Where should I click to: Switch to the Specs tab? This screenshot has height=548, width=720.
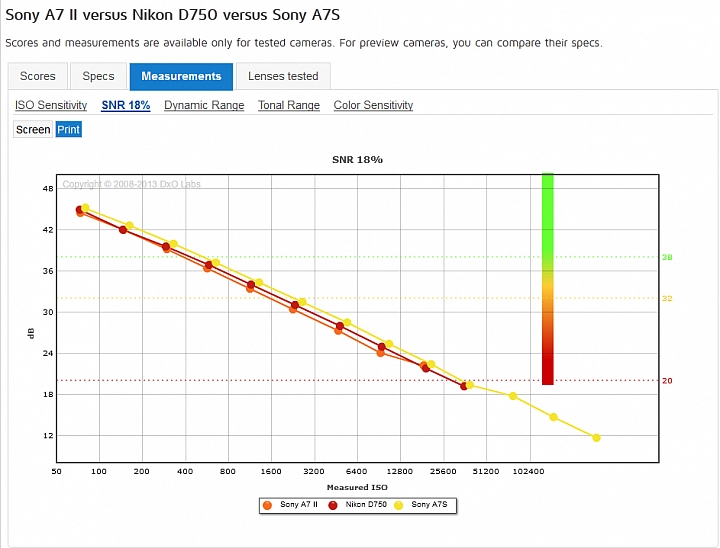(98, 76)
